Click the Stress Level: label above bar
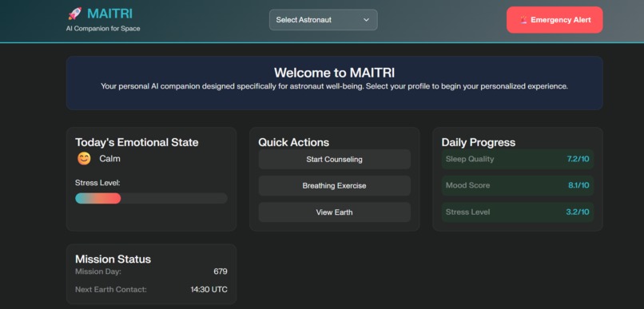The image size is (644, 309). coord(97,183)
